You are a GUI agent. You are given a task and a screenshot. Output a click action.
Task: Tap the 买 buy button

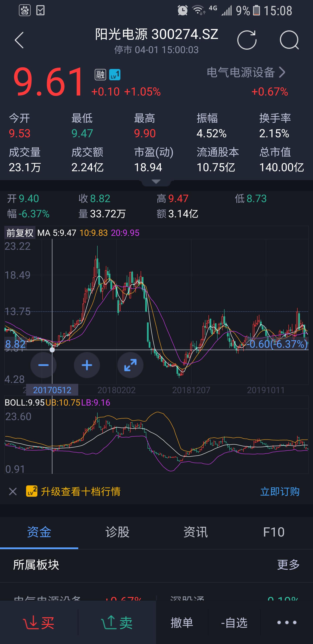click(39, 622)
